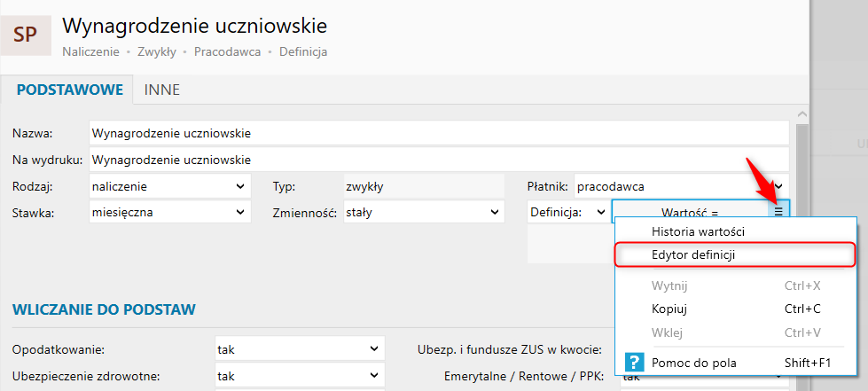Select Kopiuj in the context menu
Viewport: 868px width, 391px height.
[x=669, y=309]
